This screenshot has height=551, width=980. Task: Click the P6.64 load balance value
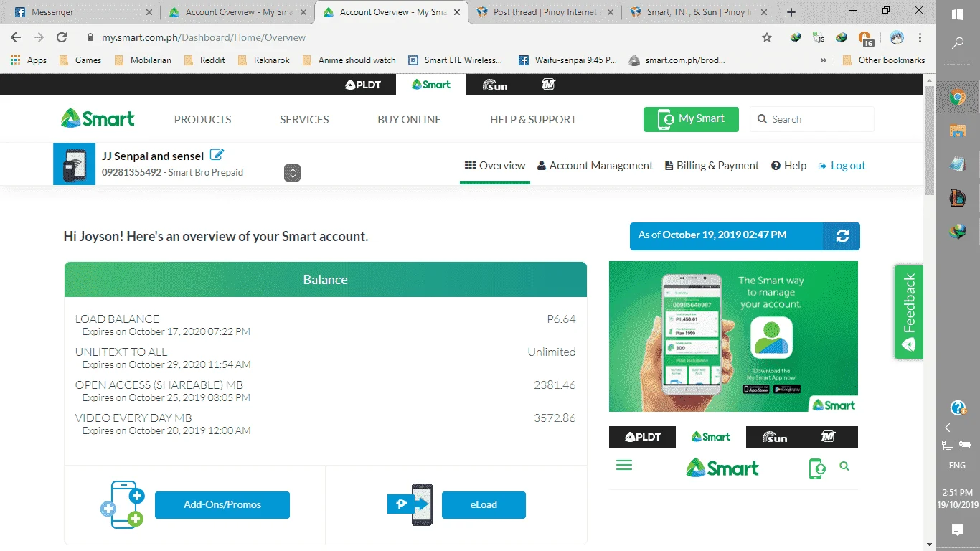pyautogui.click(x=561, y=319)
